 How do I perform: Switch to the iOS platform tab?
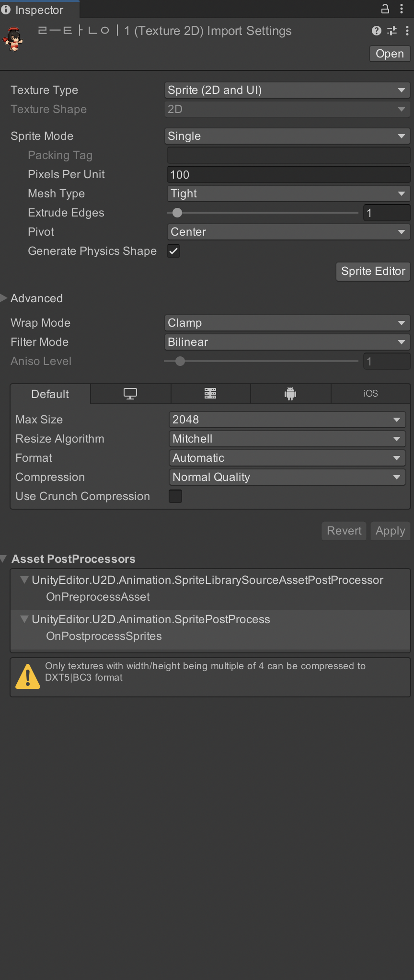click(370, 394)
